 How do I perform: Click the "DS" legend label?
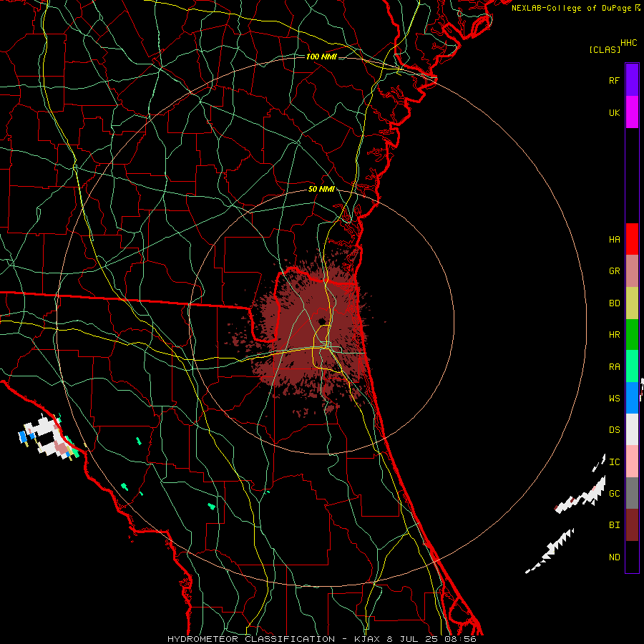point(615,430)
